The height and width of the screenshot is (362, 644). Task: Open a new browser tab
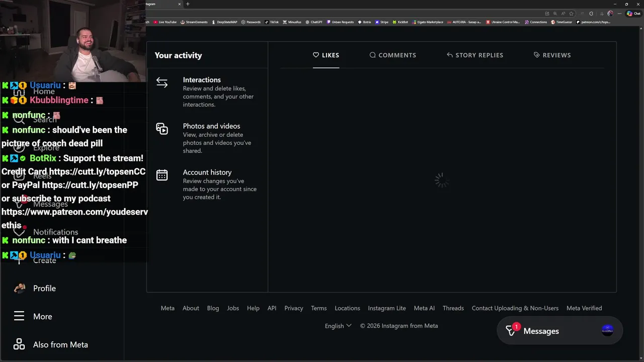(x=188, y=4)
